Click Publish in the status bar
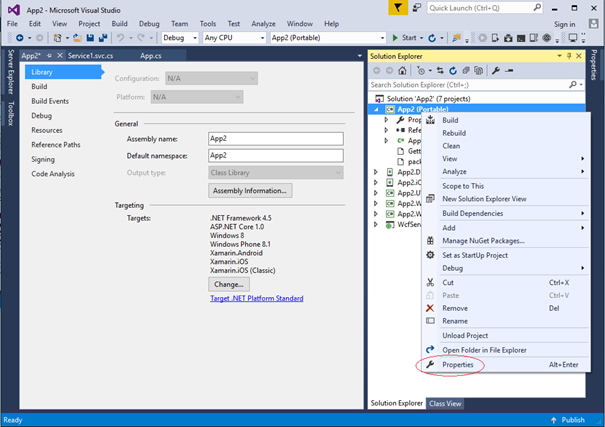605x427 pixels. point(573,420)
